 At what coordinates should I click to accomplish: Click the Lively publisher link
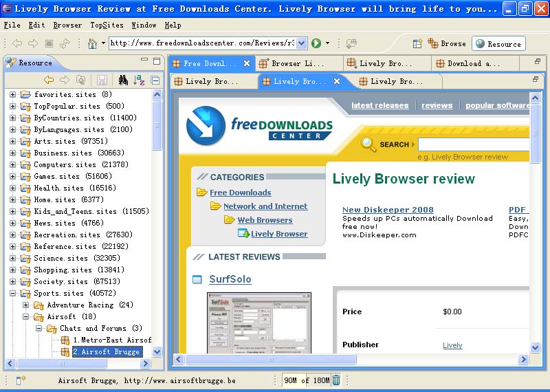tap(452, 345)
